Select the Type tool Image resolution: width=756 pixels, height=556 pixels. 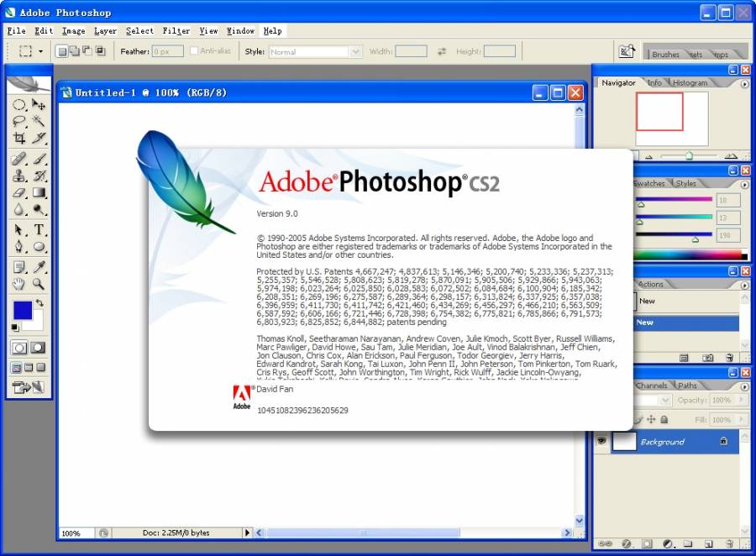39,230
